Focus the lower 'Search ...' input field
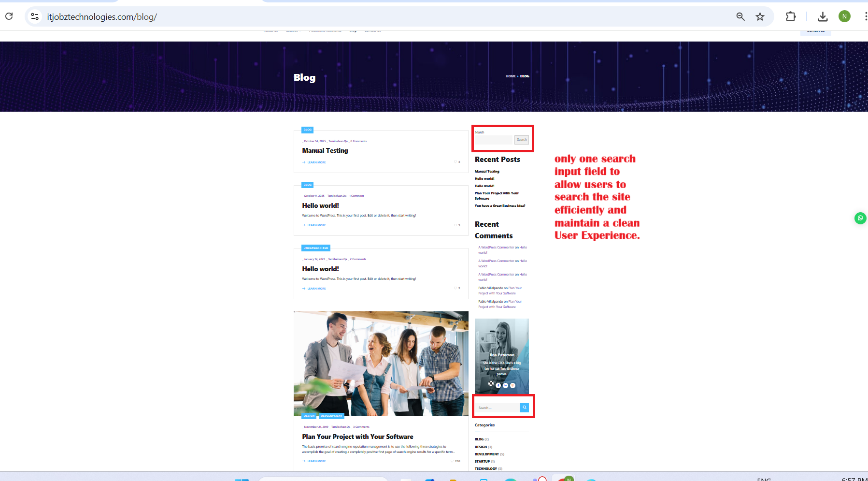 click(x=498, y=408)
